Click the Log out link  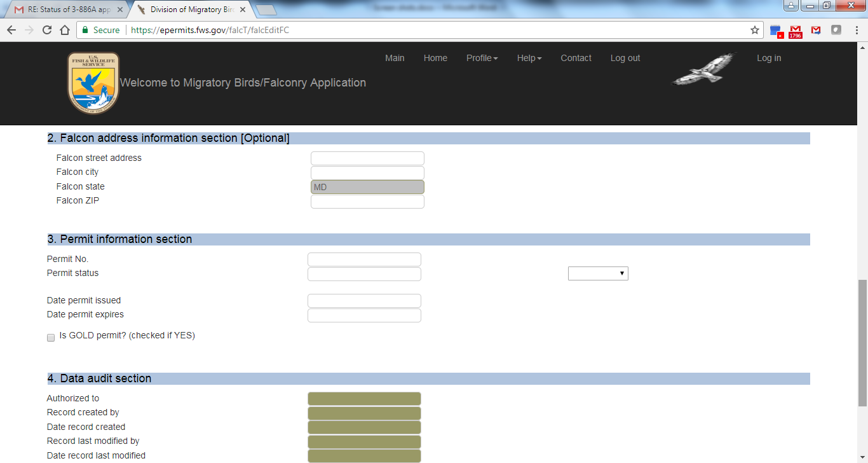coord(625,58)
